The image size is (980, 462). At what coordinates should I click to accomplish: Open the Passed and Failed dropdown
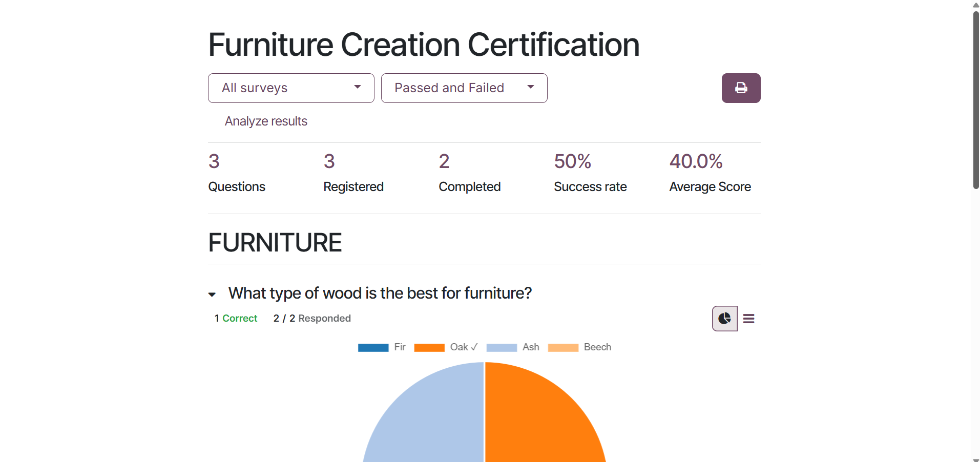pyautogui.click(x=464, y=88)
